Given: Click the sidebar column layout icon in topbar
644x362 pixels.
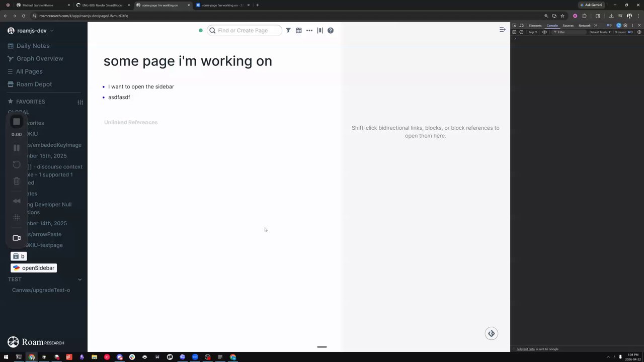Looking at the screenshot, I should click(320, 31).
